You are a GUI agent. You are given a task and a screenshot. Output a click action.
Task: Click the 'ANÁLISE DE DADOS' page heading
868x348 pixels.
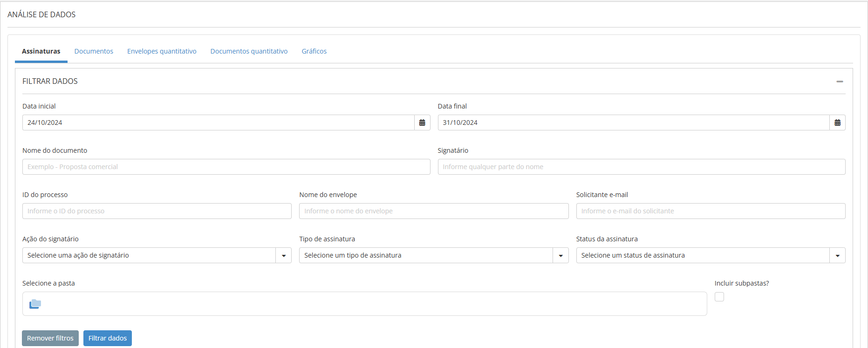[41, 14]
